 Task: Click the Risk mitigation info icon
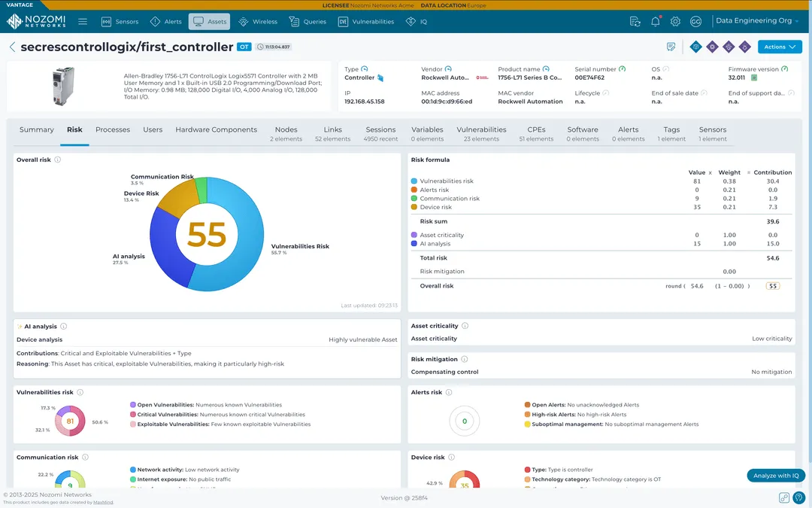465,359
